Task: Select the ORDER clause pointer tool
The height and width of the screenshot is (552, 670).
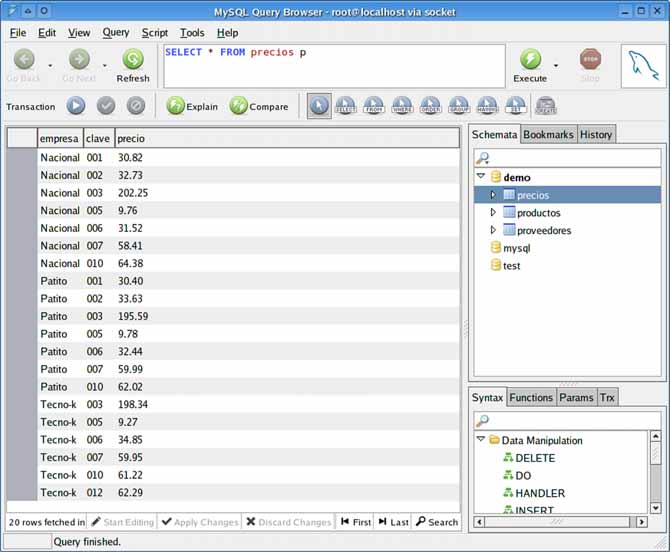Action: tap(430, 106)
